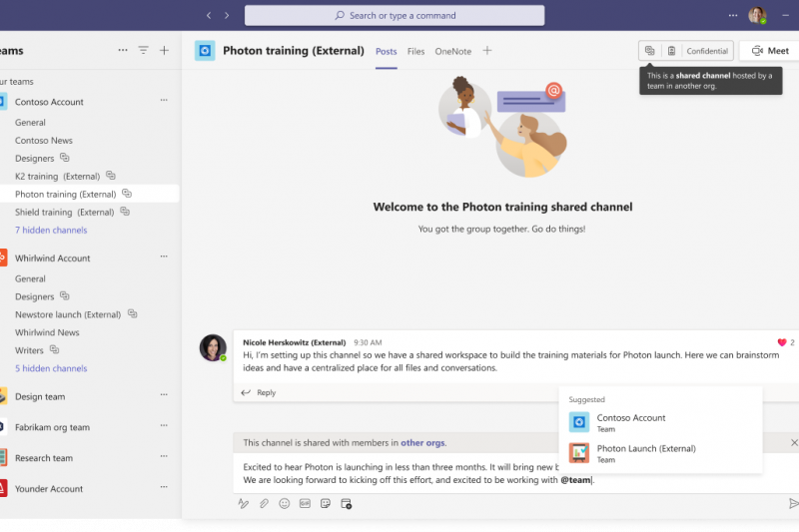Expand the 7 hidden channels link

click(51, 231)
